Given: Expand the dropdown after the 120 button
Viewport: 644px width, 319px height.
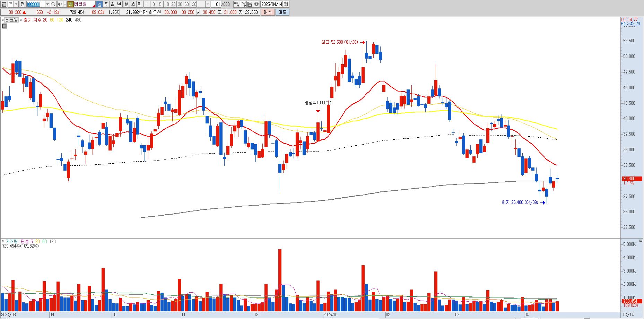Looking at the screenshot, I should [x=208, y=4].
